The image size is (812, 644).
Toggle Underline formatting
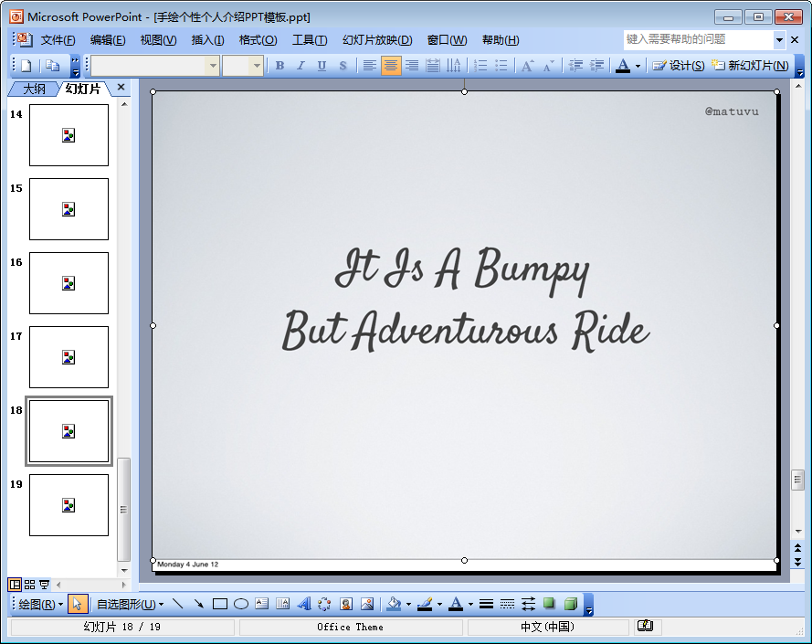(x=322, y=65)
